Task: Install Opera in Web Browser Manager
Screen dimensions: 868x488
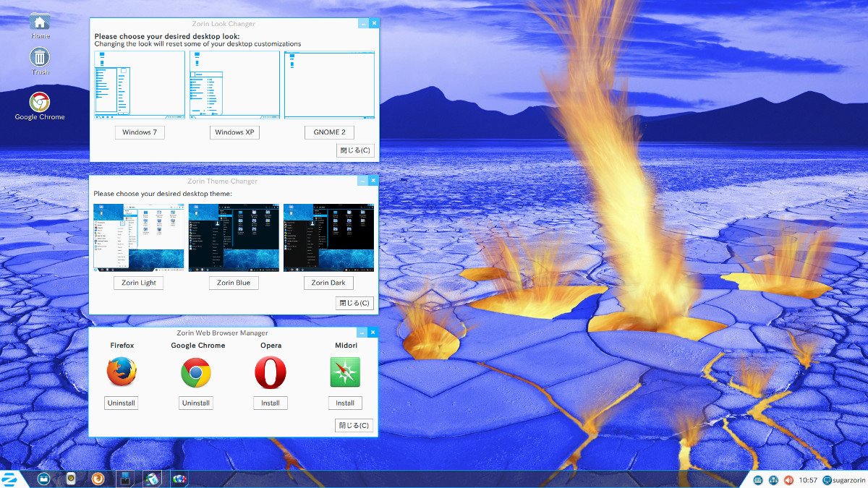Action: (x=271, y=403)
